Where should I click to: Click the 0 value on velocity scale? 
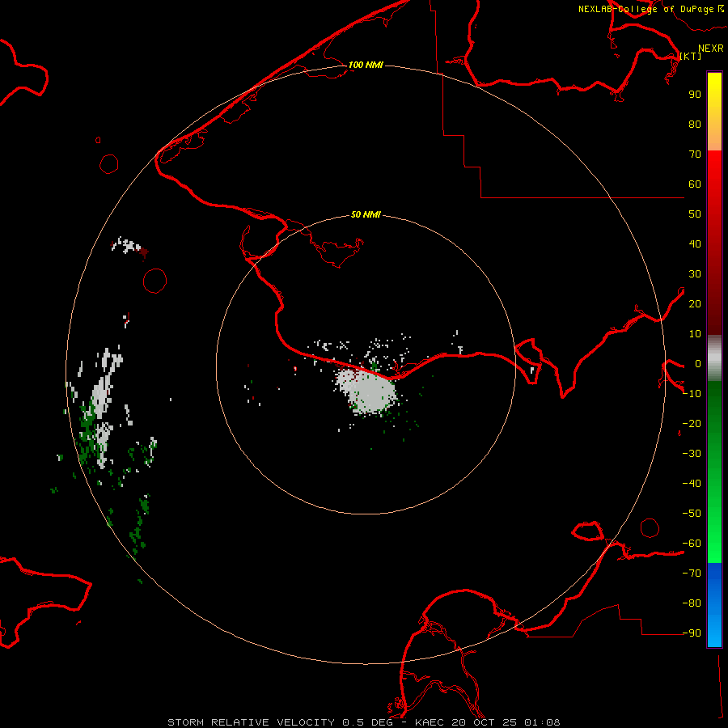point(697,363)
